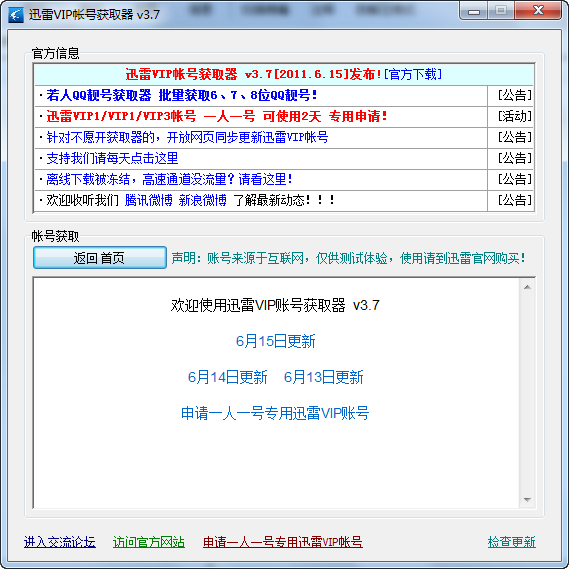569x569 pixels.
Task: Click the green 声明 disclaimer text
Action: (x=348, y=258)
